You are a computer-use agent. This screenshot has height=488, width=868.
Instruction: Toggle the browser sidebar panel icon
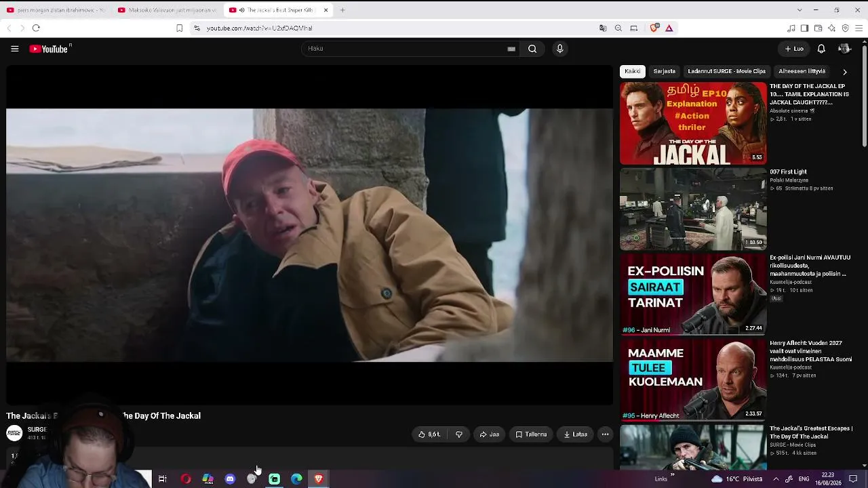[805, 28]
